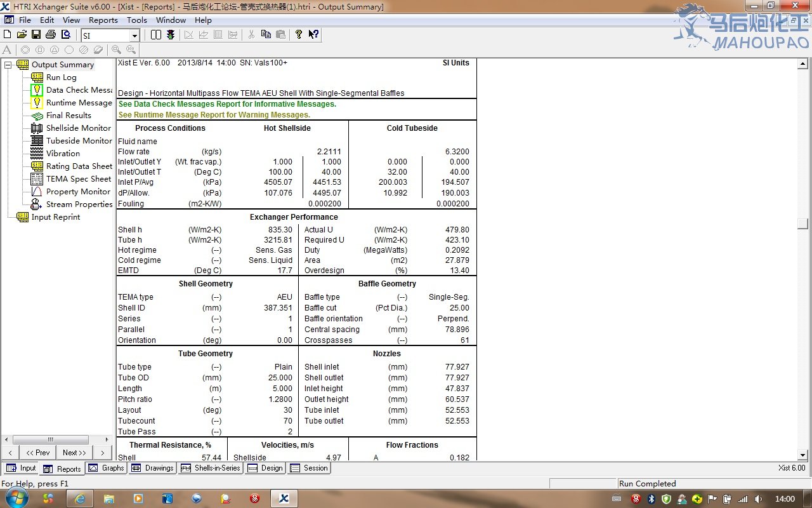
Task: Switch to the Shells-in-Series tab
Action: [x=211, y=468]
